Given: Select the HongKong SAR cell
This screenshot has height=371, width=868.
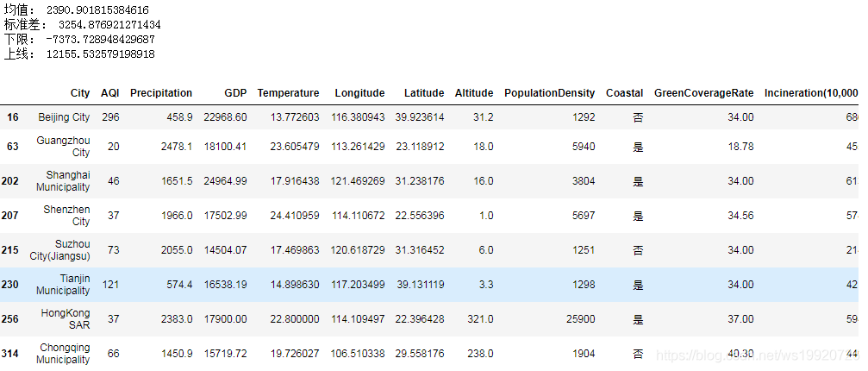Looking at the screenshot, I should [66, 319].
